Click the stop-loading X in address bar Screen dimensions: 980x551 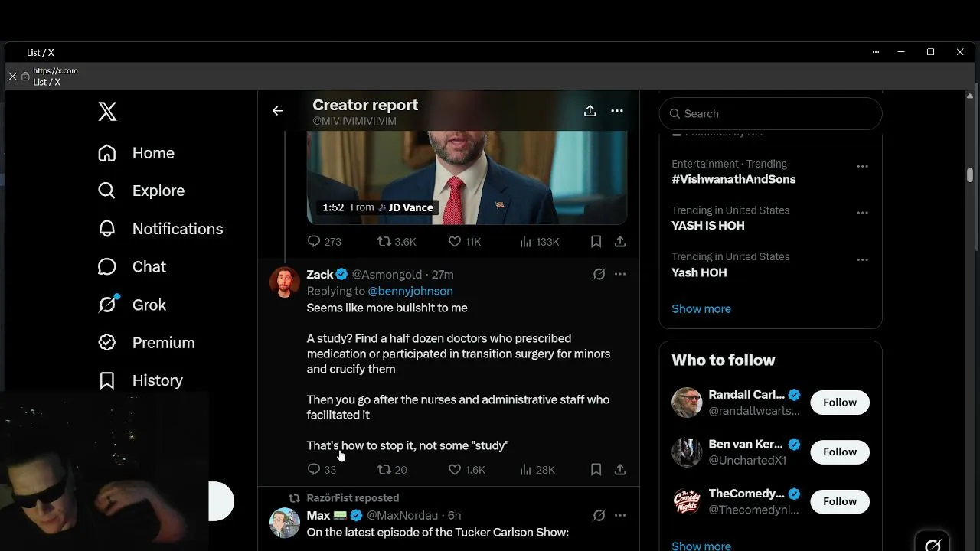(x=13, y=77)
